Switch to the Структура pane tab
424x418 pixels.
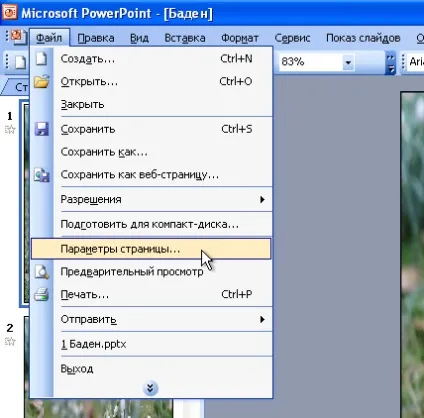click(17, 87)
